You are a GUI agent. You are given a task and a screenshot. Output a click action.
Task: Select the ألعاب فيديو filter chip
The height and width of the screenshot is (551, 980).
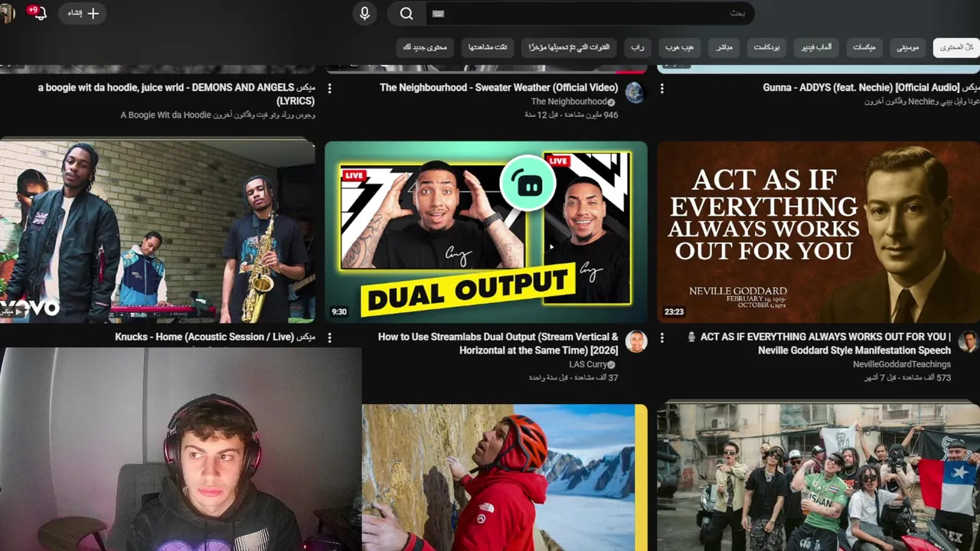[x=816, y=47]
